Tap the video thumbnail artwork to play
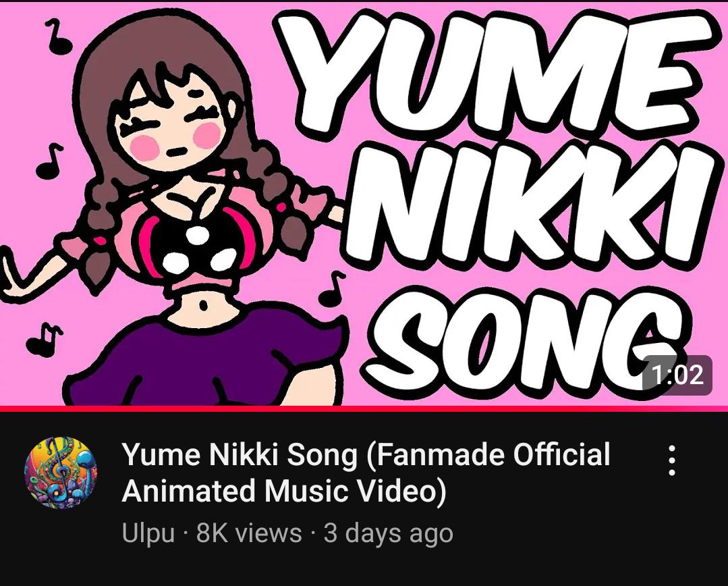 (x=364, y=203)
